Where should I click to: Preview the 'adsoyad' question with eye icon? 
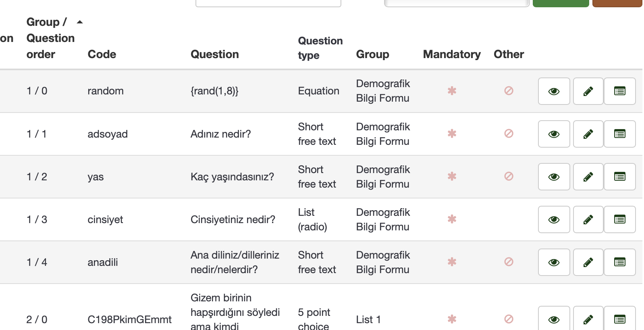pos(554,134)
